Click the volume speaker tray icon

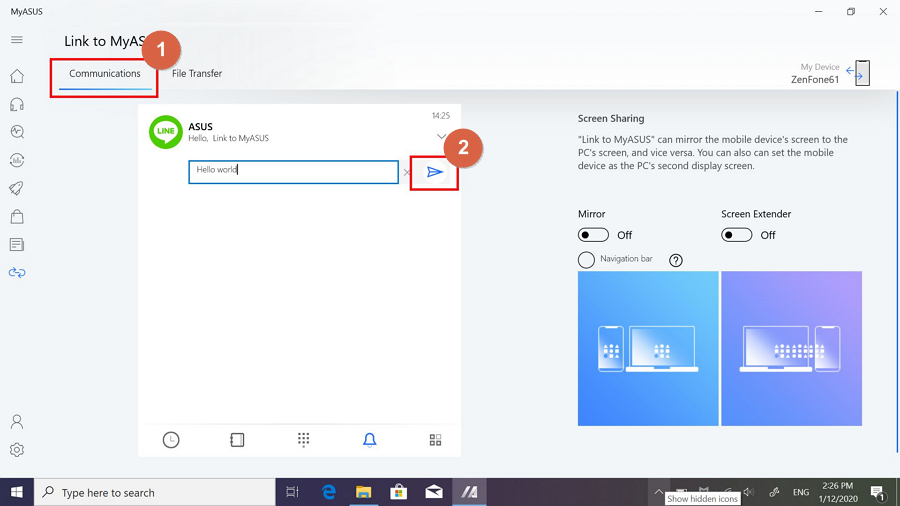748,492
